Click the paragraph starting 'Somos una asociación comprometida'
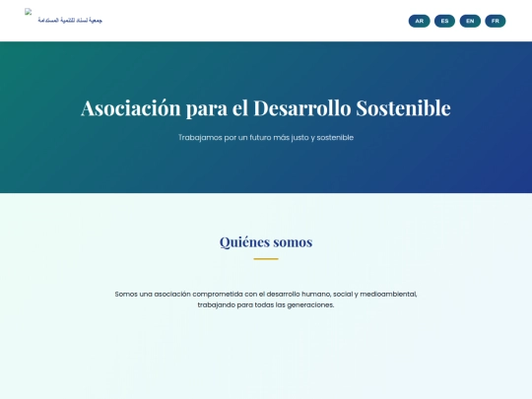Screen dimensions: 532x399 click(x=266, y=299)
